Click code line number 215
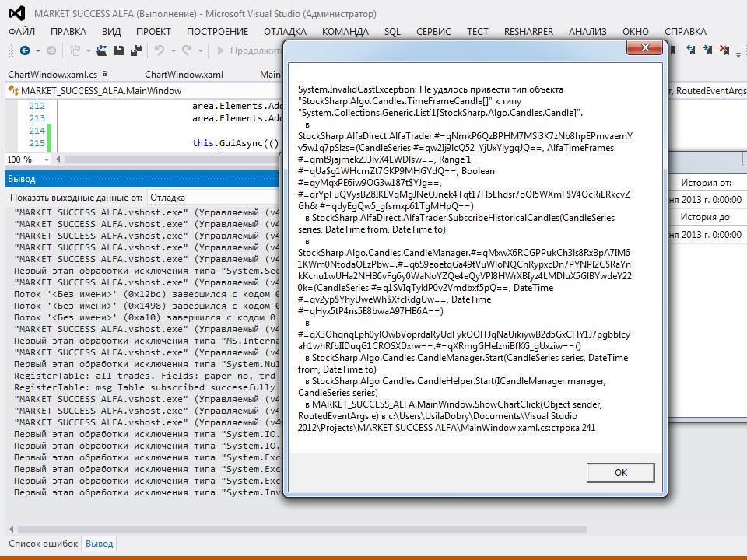The width and height of the screenshot is (747, 560). pyautogui.click(x=37, y=143)
